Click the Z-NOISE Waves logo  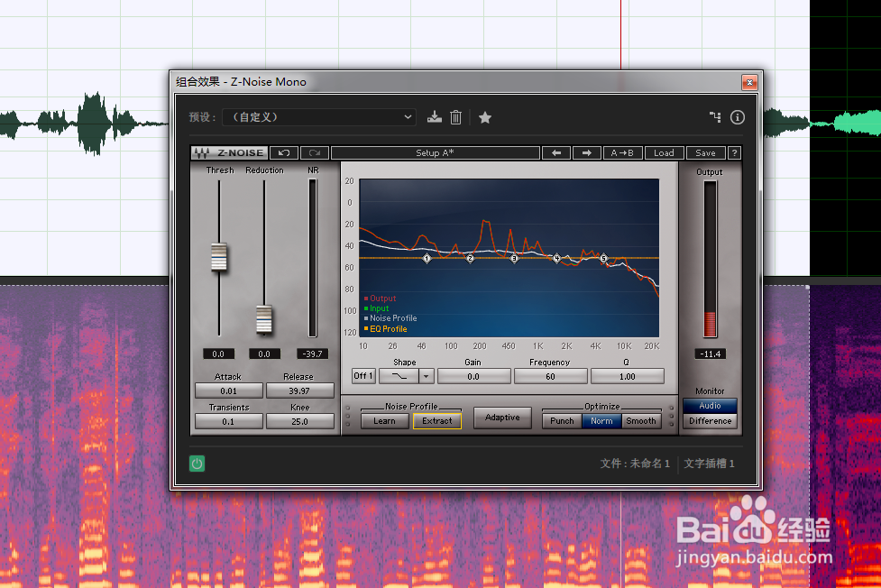230,153
